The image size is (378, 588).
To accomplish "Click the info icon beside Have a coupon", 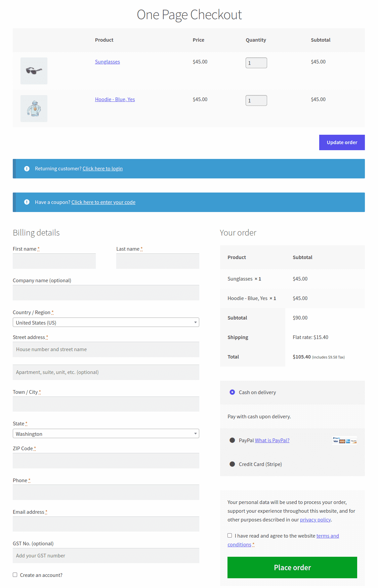I will pos(27,202).
